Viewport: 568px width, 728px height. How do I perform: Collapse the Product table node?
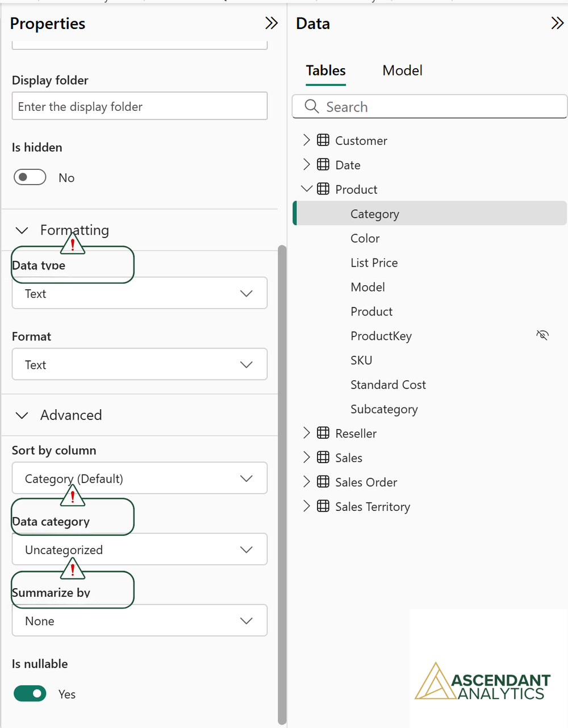(307, 189)
